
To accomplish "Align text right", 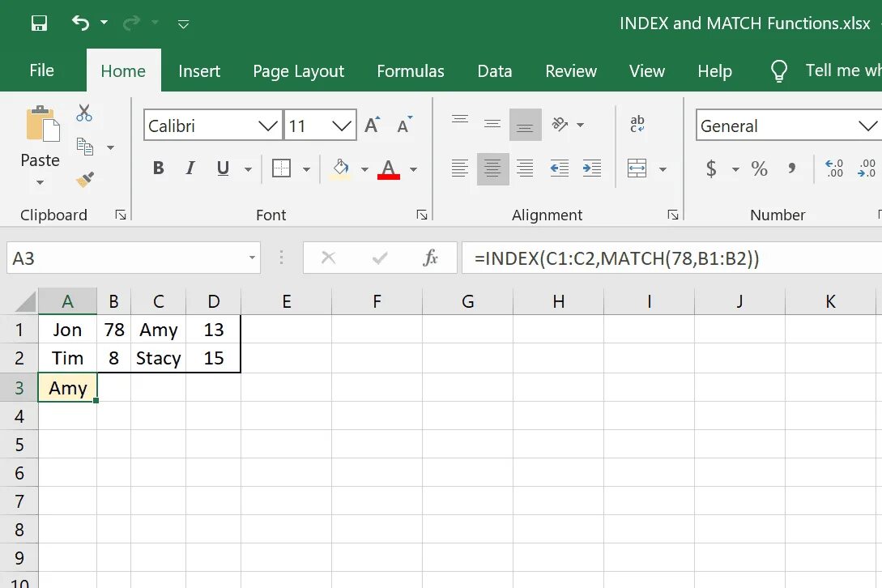I will coord(526,168).
